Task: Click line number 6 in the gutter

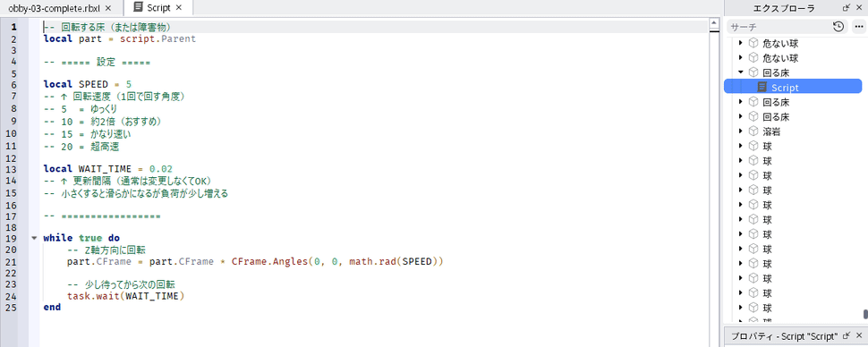Action: 13,84
